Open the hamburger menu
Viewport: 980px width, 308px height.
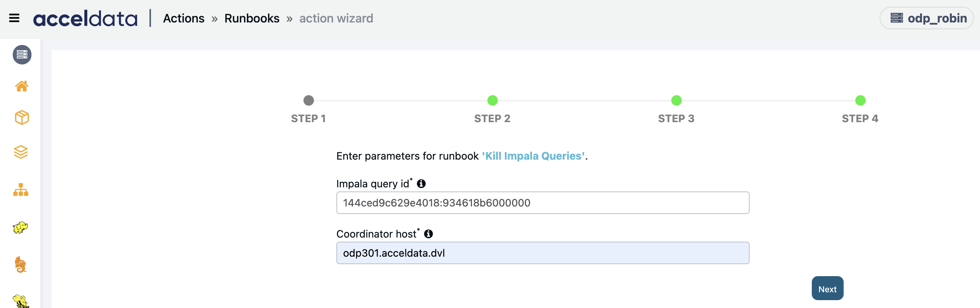[14, 18]
